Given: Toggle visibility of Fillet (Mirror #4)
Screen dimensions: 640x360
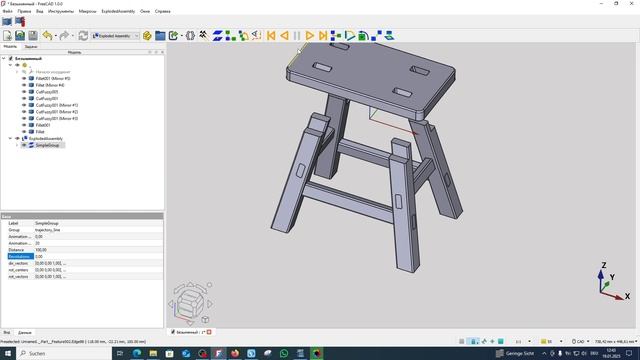Looking at the screenshot, I should 24,85.
